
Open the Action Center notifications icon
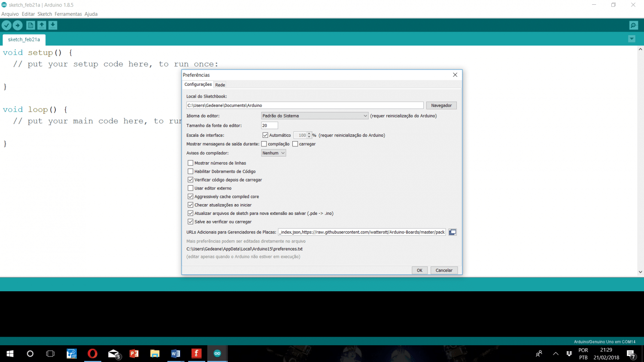[x=631, y=354]
